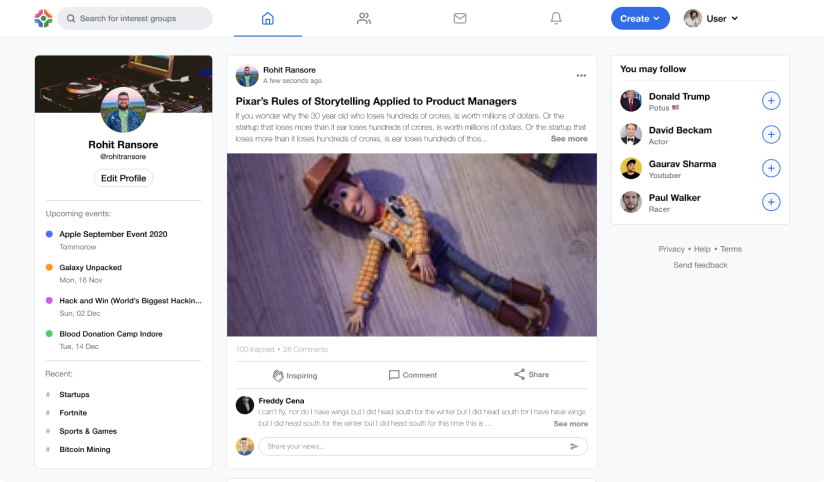824x482 pixels.
Task: Click the hash icon beside Startups
Action: coord(48,394)
